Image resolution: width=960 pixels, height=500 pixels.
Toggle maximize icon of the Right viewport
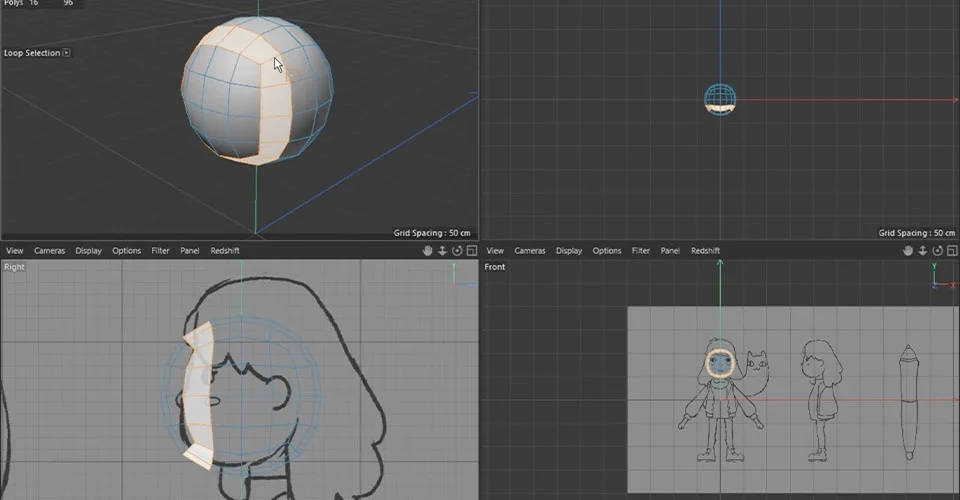[472, 251]
